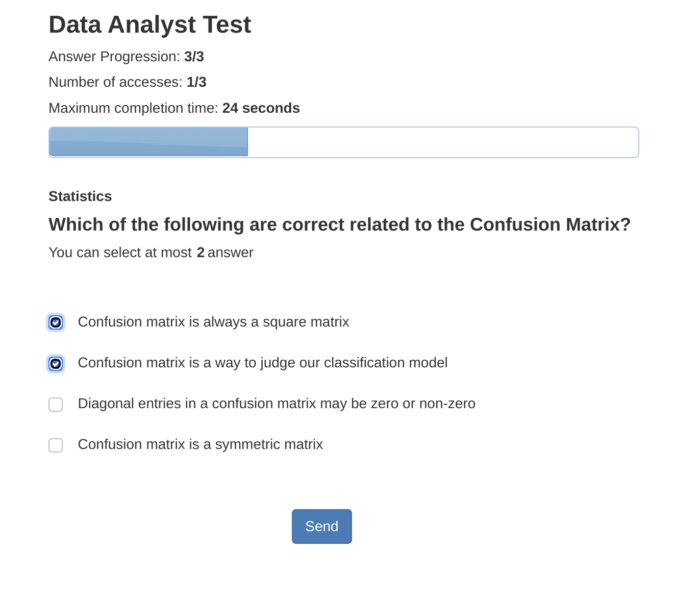This screenshot has width=700, height=601.
Task: Click the 'Answer Progression' label
Action: click(114, 57)
